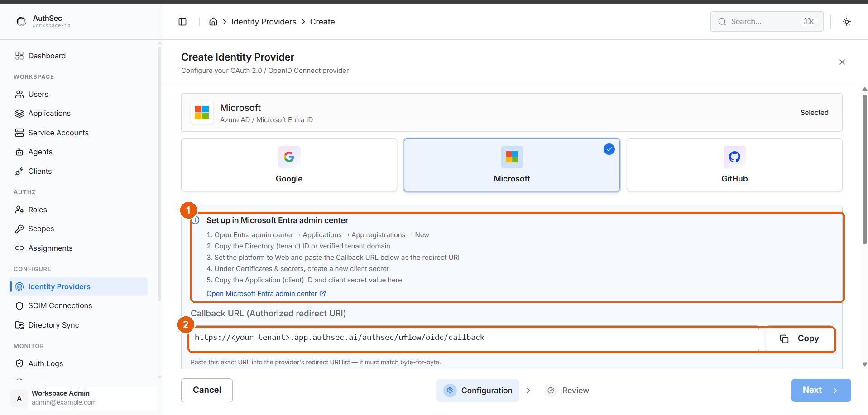Click the Configuration step gear icon
The image size is (868, 415).
(450, 390)
